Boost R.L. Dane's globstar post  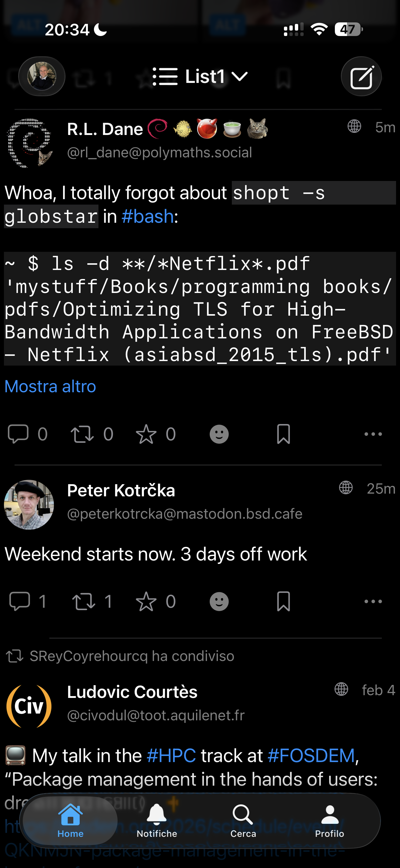click(x=82, y=434)
